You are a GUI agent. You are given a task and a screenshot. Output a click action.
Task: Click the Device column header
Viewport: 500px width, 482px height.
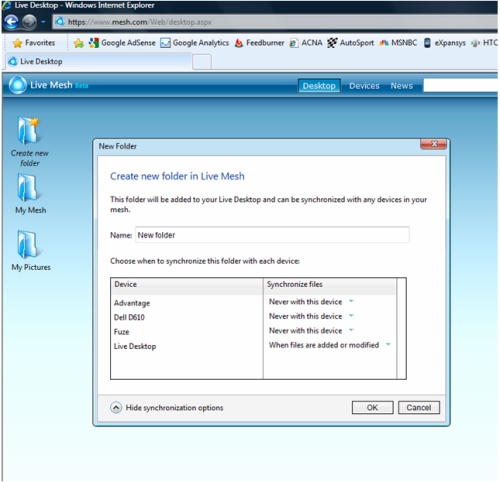[x=187, y=285]
